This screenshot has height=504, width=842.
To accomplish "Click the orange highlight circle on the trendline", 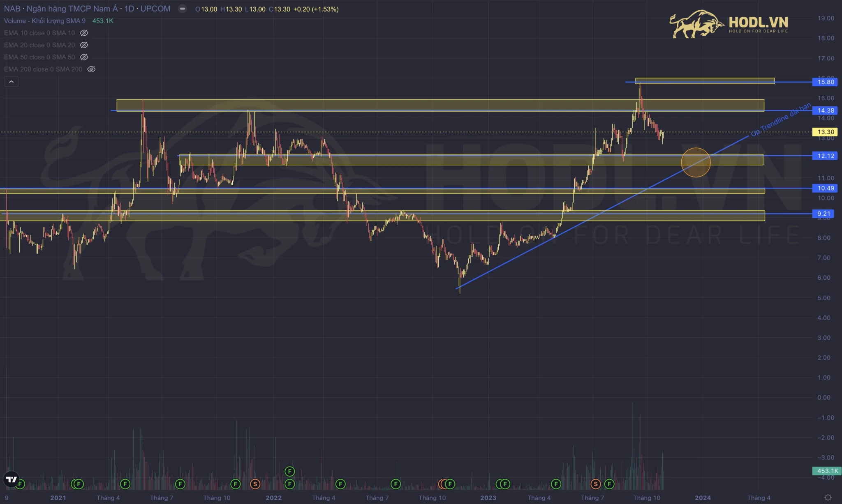I will tap(696, 162).
